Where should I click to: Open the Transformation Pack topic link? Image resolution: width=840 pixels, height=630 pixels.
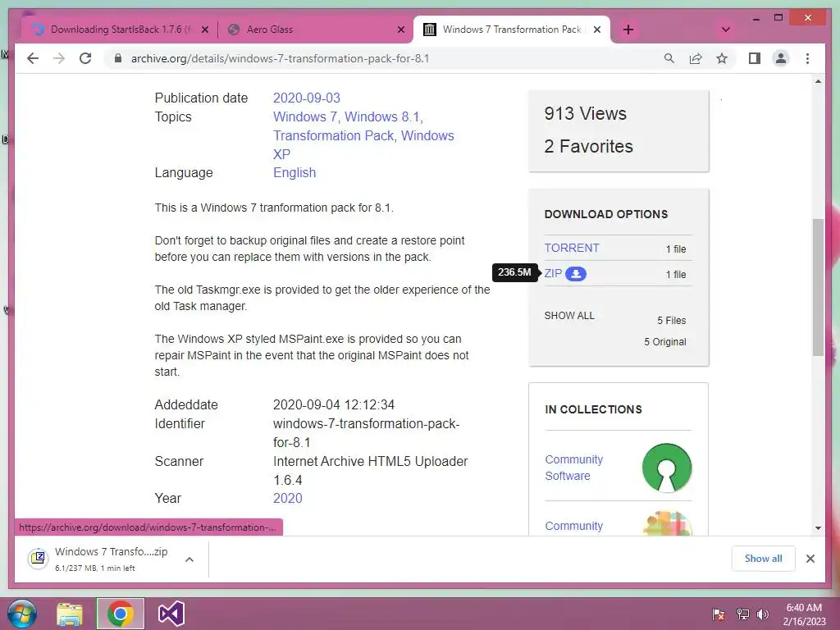[x=333, y=135]
